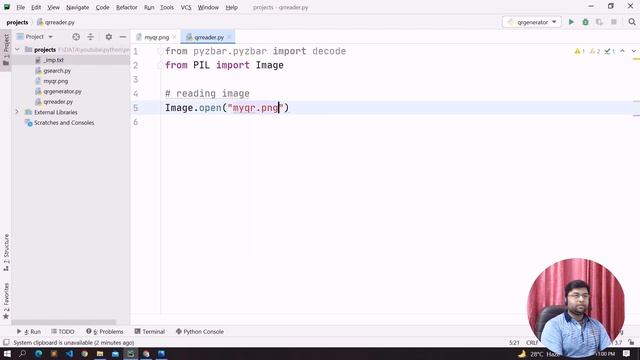The height and width of the screenshot is (360, 640).
Task: Toggle the Project side tool window button
Action: pos(6,49)
